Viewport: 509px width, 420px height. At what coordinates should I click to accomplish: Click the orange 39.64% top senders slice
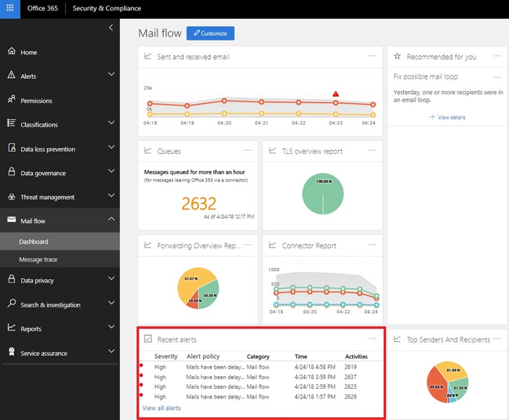pos(437,383)
